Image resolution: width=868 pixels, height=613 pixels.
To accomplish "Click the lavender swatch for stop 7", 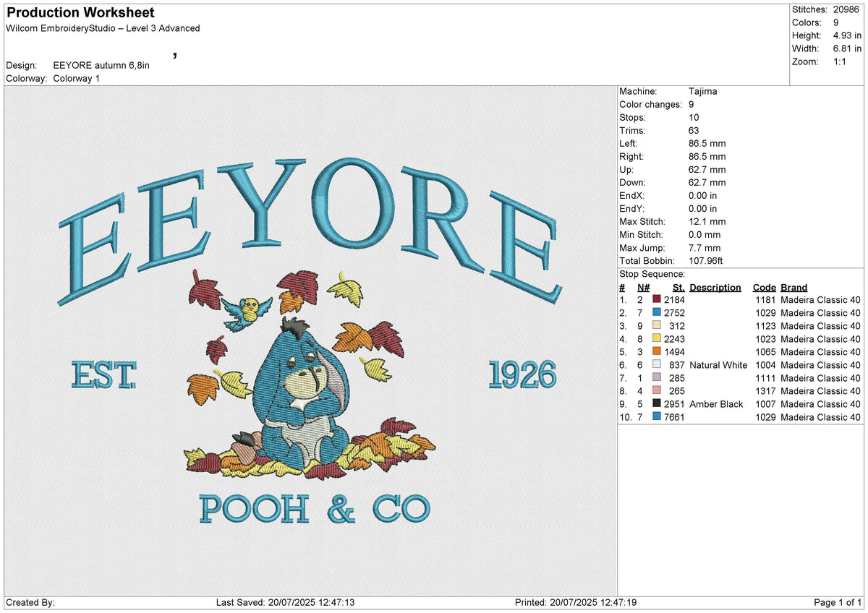I will (657, 378).
